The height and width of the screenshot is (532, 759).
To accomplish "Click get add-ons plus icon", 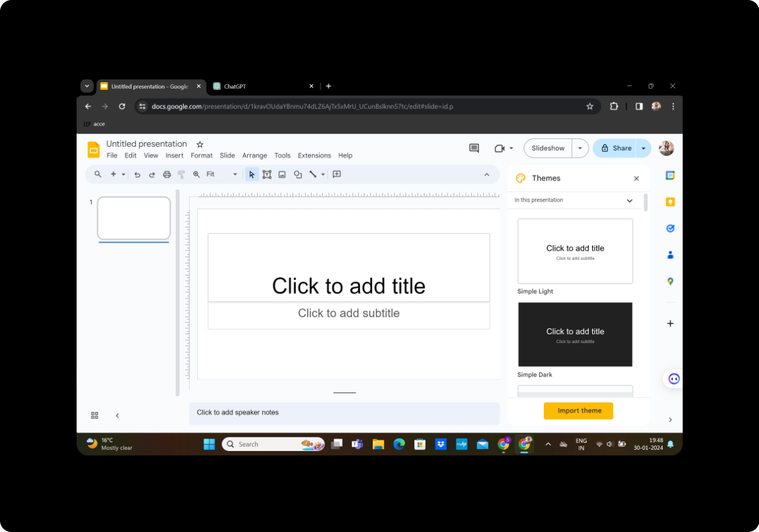I will pos(670,323).
